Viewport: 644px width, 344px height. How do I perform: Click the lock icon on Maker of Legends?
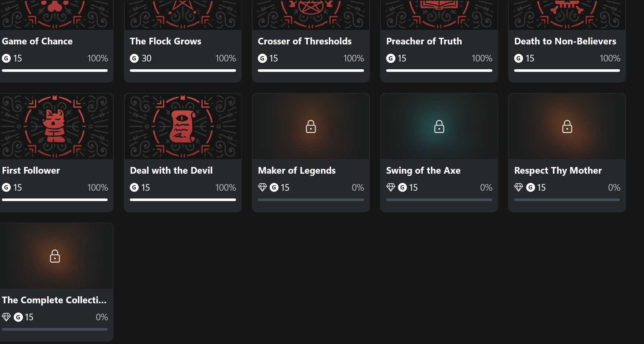(x=311, y=127)
